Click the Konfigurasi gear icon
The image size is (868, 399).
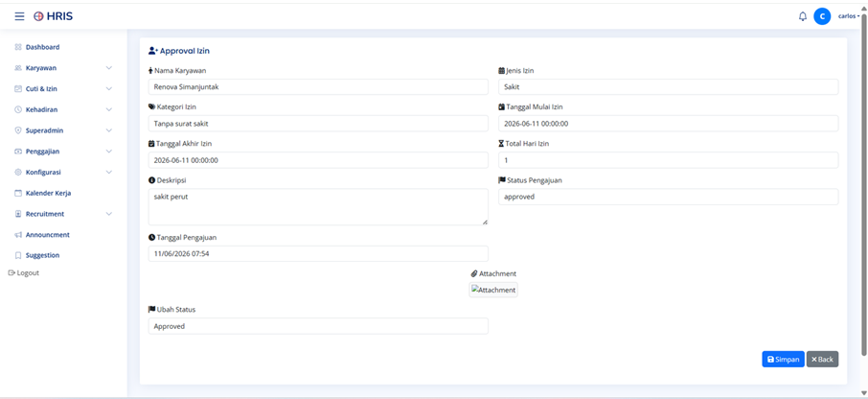pos(17,173)
